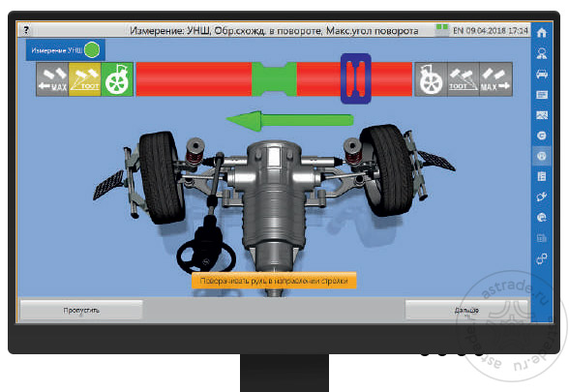Viewport: 569px width, 392px height.
Task: Click the Дальше (Next) button
Action: [466, 310]
